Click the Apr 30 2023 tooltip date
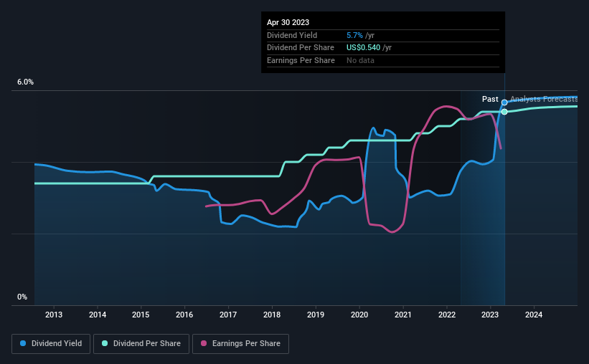Image resolution: width=589 pixels, height=364 pixels. tap(288, 22)
